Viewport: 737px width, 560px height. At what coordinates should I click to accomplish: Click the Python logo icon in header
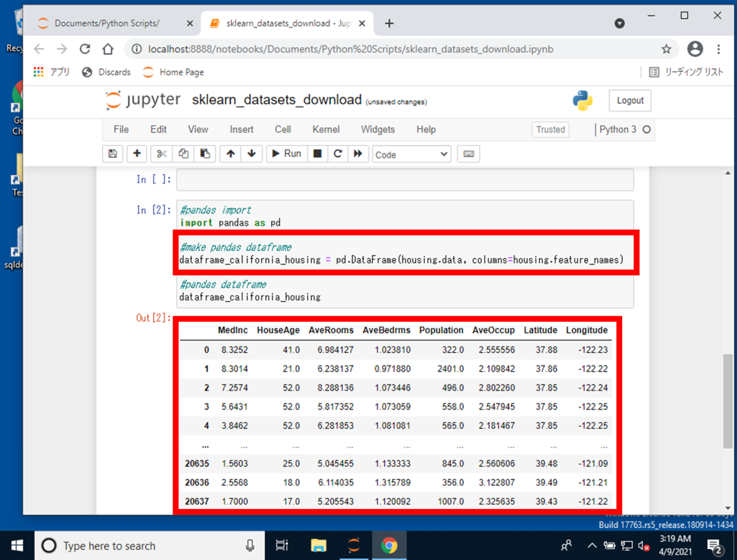[583, 101]
